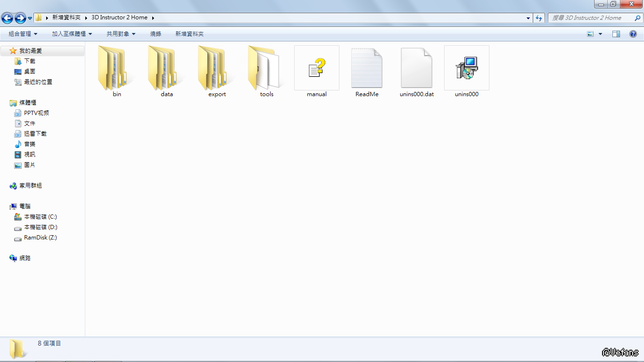This screenshot has height=362, width=644.
Task: Close the Explorer window
Action: 630,4
